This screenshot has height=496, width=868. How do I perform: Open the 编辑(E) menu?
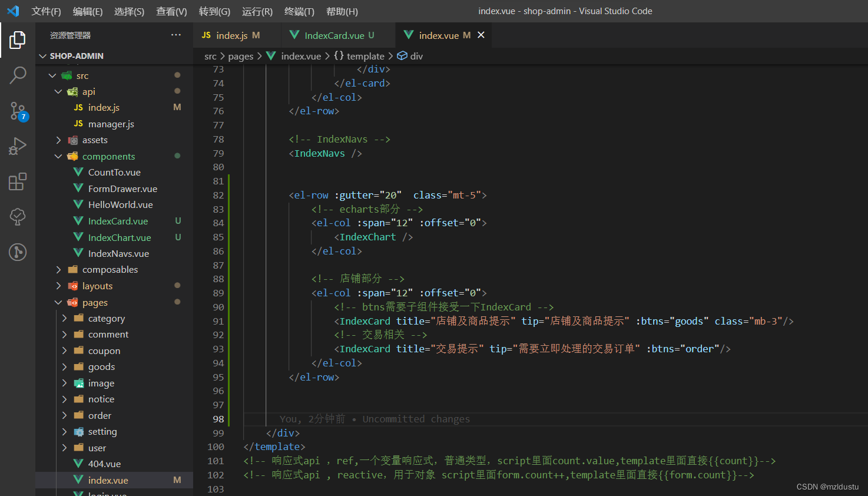(x=88, y=11)
